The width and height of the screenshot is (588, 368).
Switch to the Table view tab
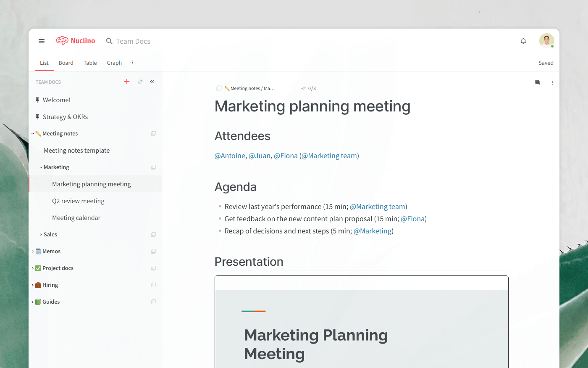point(90,63)
